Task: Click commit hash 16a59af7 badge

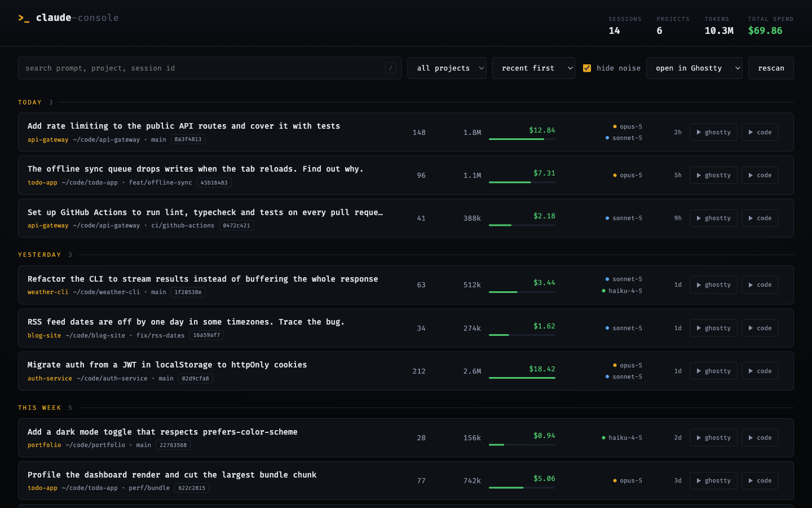Action: coord(206,335)
